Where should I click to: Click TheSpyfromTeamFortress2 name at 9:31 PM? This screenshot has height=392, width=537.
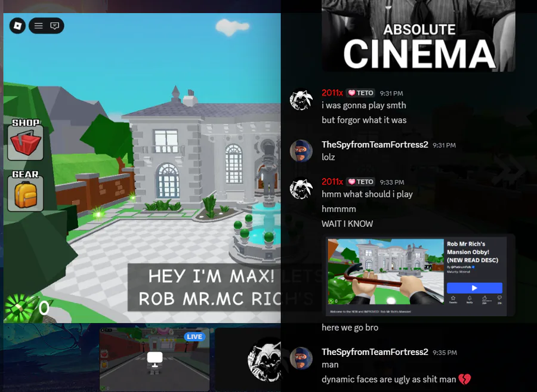pos(375,144)
